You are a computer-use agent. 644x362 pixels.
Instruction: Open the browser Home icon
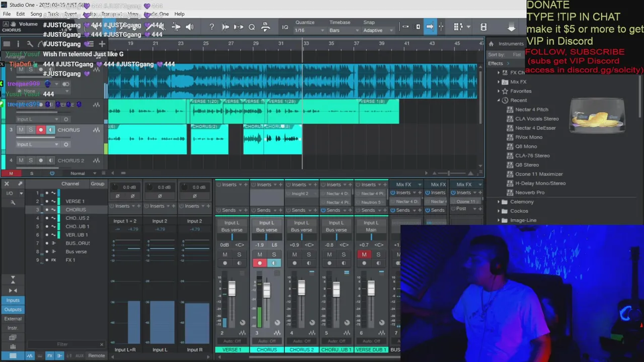coord(491,44)
